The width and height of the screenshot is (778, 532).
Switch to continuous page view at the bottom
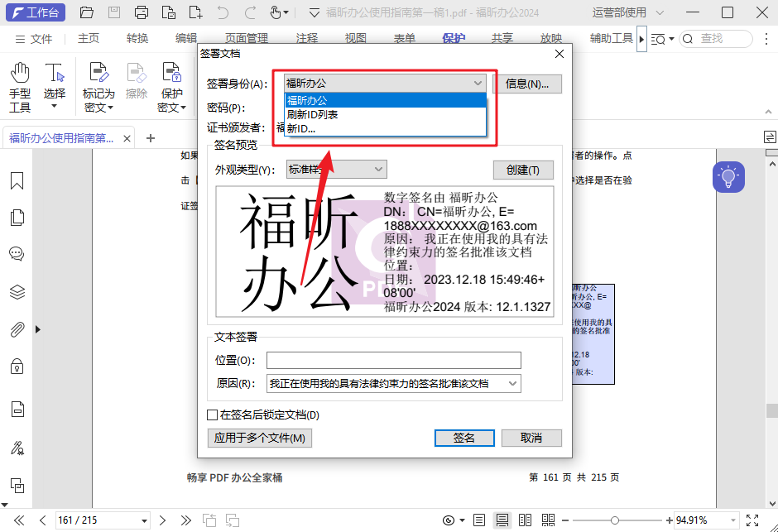(x=502, y=520)
